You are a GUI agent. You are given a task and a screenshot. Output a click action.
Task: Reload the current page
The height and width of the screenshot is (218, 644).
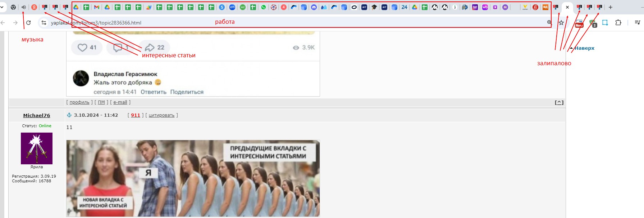28,23
